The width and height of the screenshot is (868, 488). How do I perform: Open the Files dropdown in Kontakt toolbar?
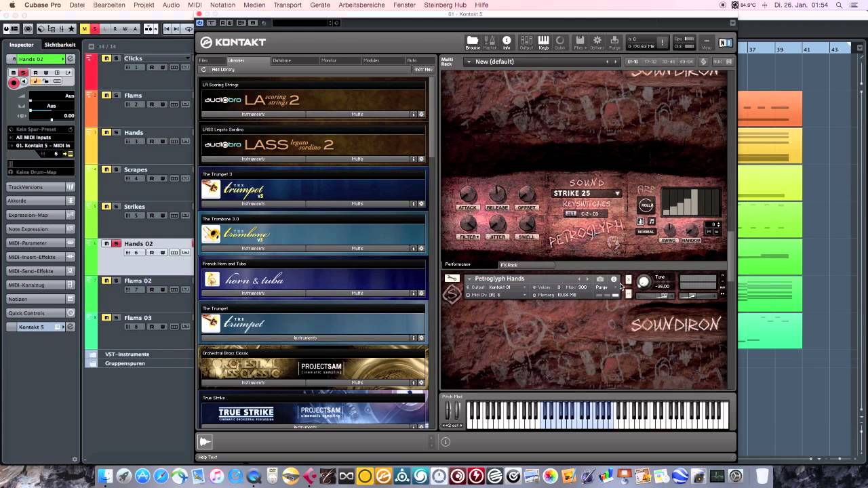580,43
